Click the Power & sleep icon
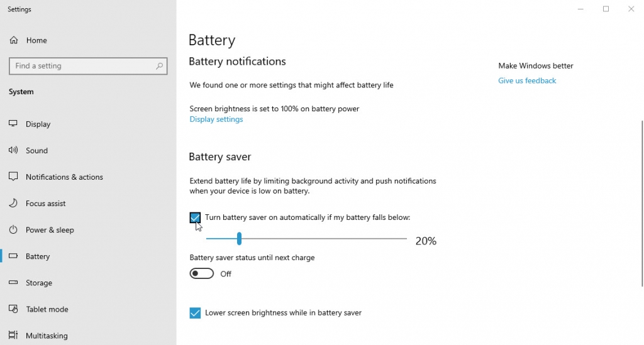The image size is (644, 345). click(x=13, y=229)
